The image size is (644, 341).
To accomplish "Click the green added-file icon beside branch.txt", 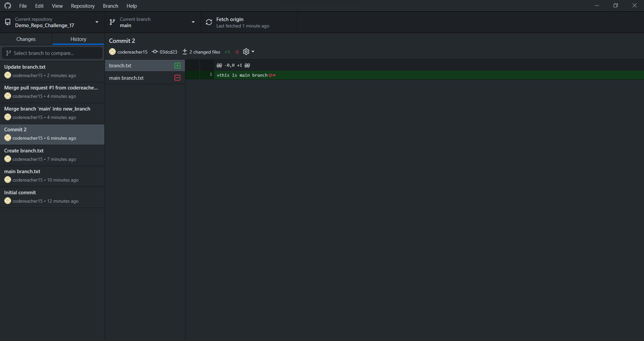I will [x=177, y=66].
